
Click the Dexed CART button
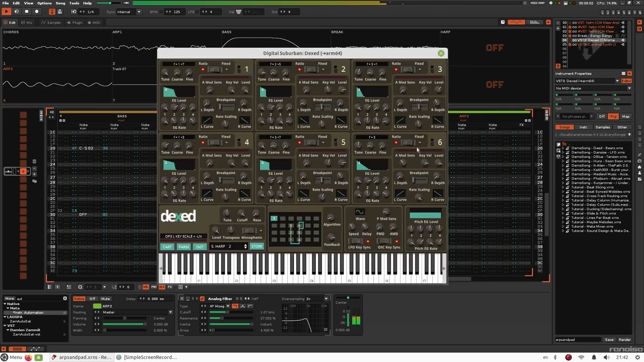[167, 247]
